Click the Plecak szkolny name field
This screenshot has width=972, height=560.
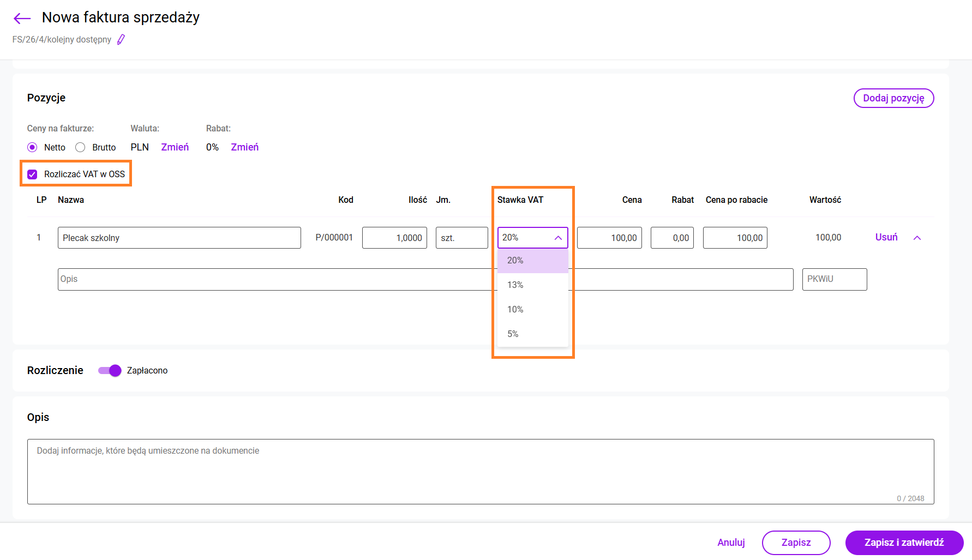coord(179,238)
